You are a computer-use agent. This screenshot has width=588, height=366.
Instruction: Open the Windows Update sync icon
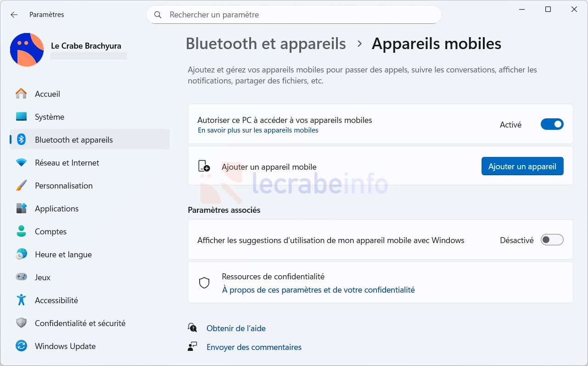pyautogui.click(x=21, y=346)
